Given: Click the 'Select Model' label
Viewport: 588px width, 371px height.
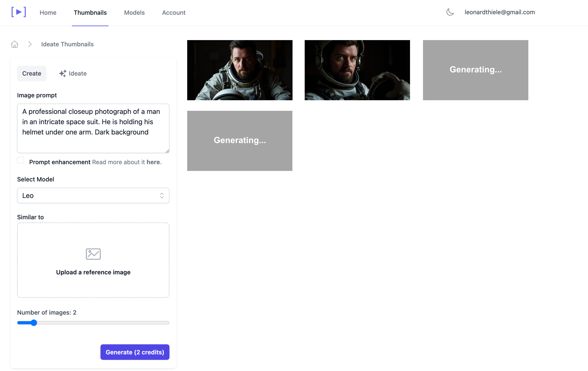Looking at the screenshot, I should [x=36, y=179].
